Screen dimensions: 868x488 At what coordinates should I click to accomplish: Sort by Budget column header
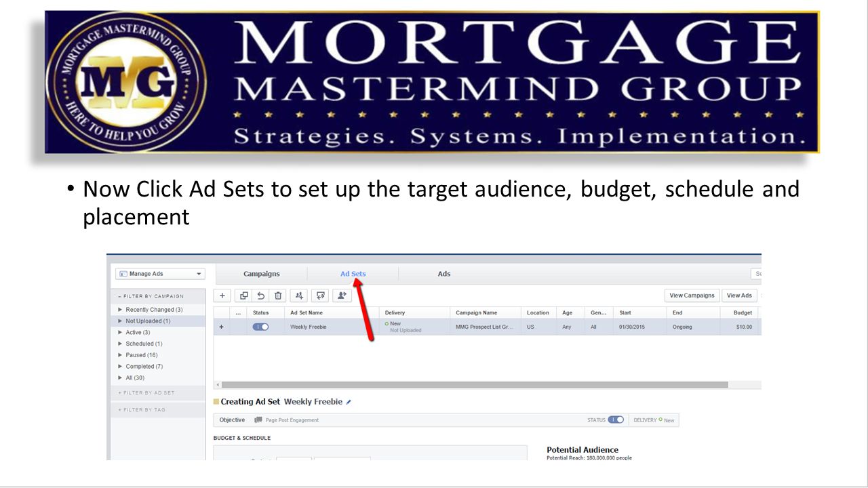click(739, 313)
